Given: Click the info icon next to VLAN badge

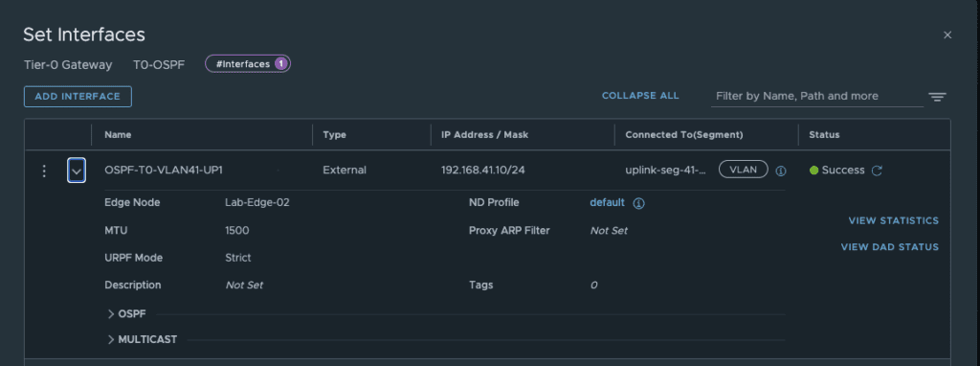Looking at the screenshot, I should coord(781,171).
